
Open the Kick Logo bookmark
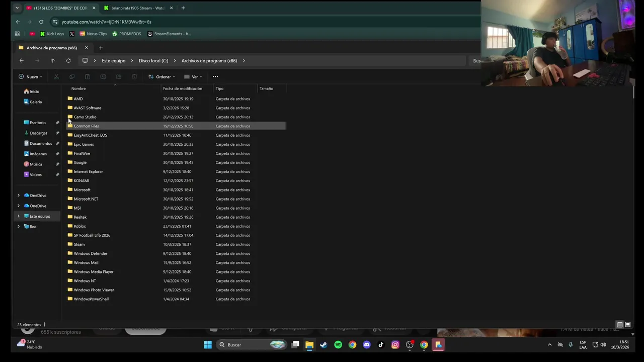(52, 34)
